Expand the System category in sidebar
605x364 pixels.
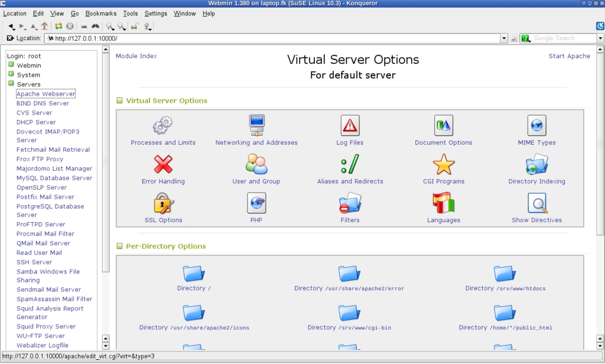(x=11, y=74)
